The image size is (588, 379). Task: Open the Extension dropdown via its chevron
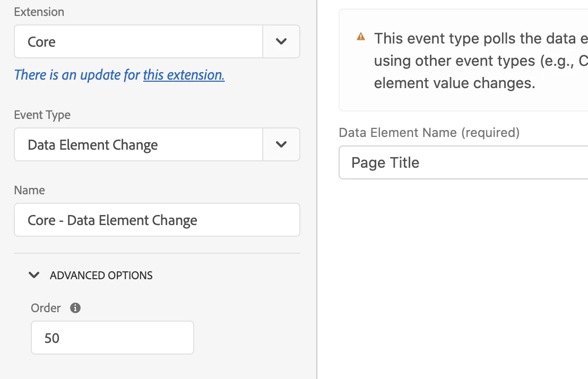(x=281, y=41)
